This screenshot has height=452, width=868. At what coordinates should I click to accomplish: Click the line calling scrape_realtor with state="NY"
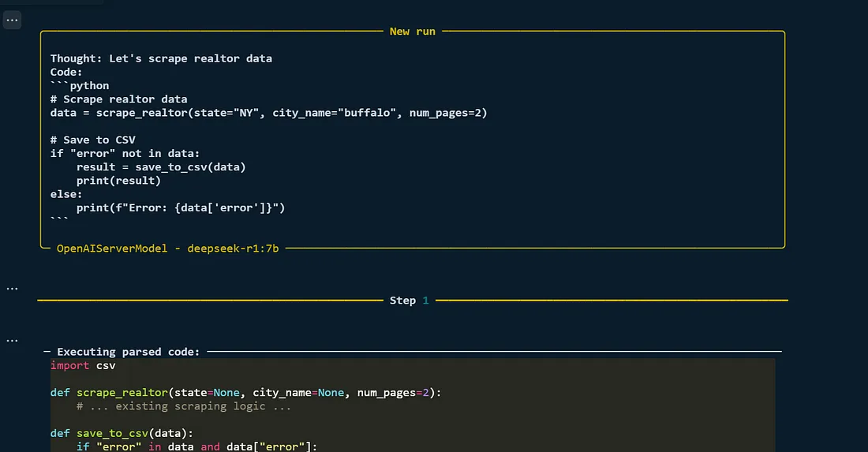point(268,113)
